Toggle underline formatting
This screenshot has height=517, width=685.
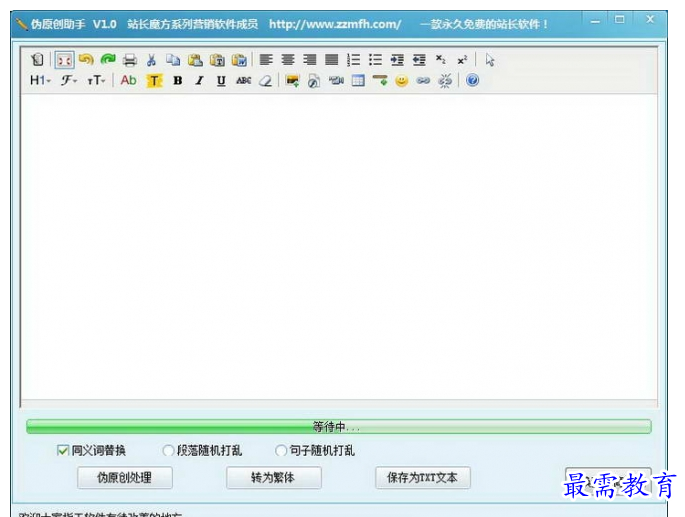(221, 81)
